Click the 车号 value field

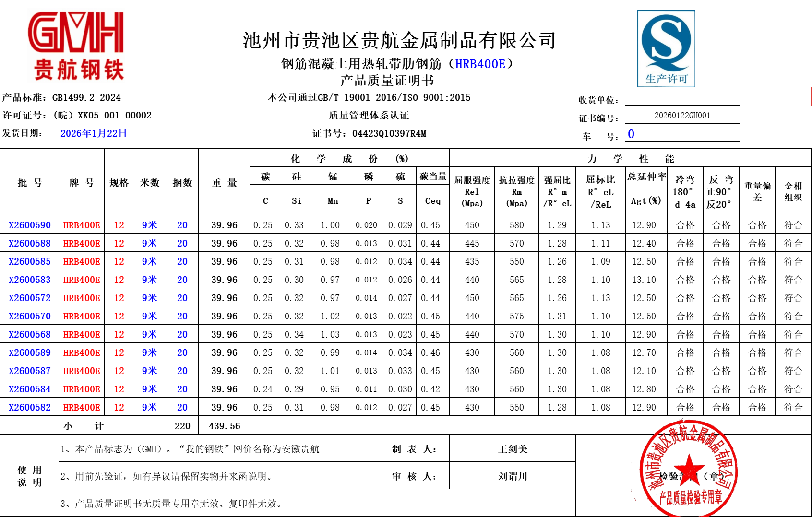tap(682, 134)
